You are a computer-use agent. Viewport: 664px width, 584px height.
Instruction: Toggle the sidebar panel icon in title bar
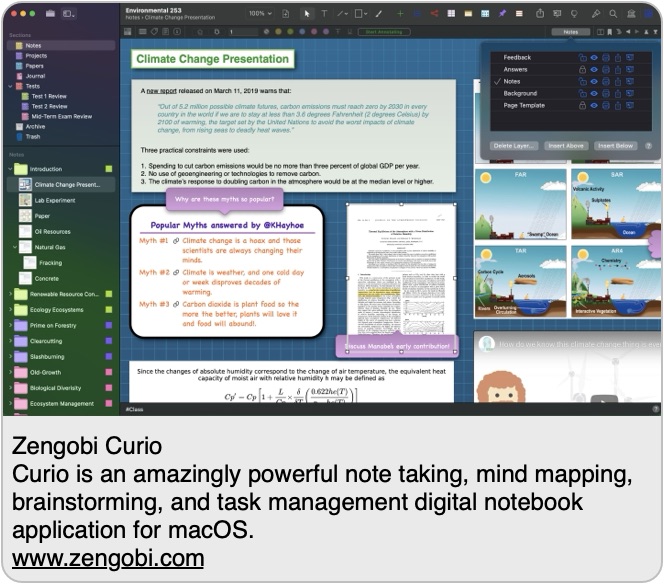click(x=68, y=14)
